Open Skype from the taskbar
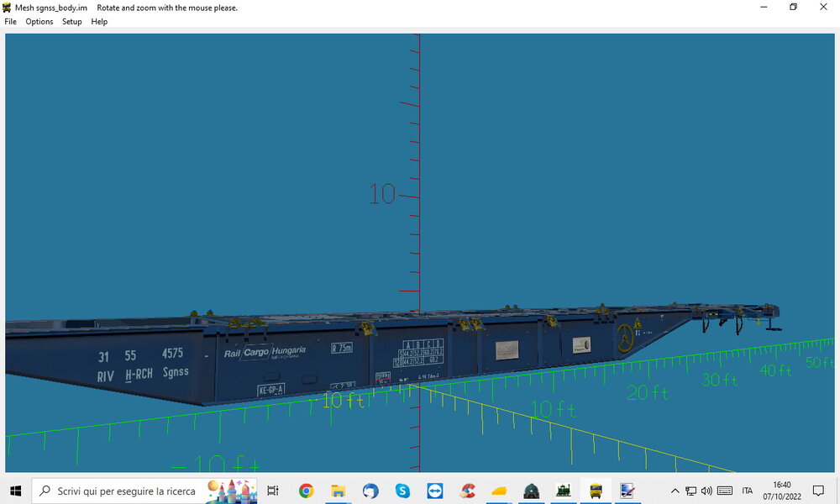Viewport: 840px width, 504px height. pyautogui.click(x=402, y=491)
